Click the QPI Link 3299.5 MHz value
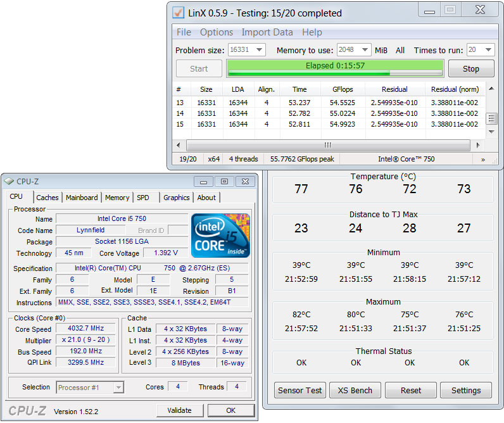504x423 pixels. click(x=85, y=363)
